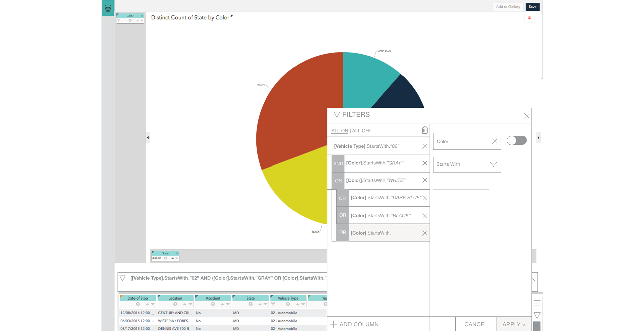Viewport: 644px width, 331px height.
Task: Toggle the OR operator on the BLACK filter
Action: click(342, 215)
